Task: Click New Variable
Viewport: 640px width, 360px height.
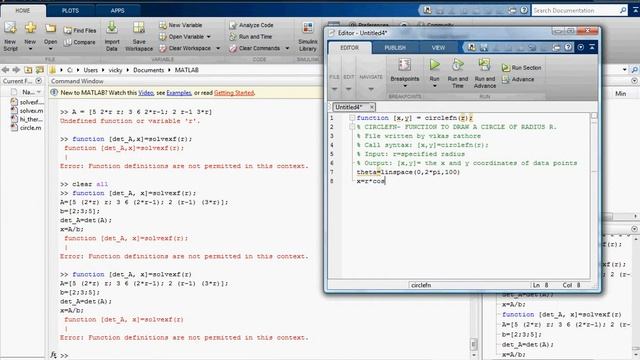Action: (180, 25)
